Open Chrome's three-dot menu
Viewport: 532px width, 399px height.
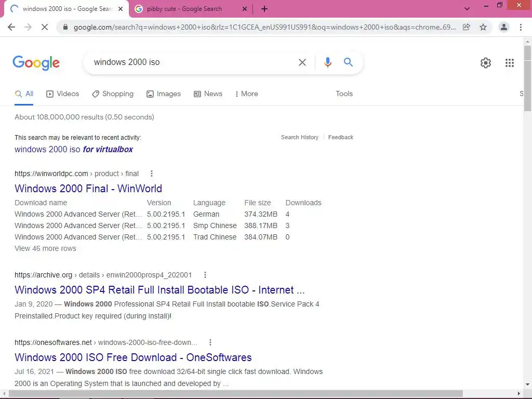521,27
